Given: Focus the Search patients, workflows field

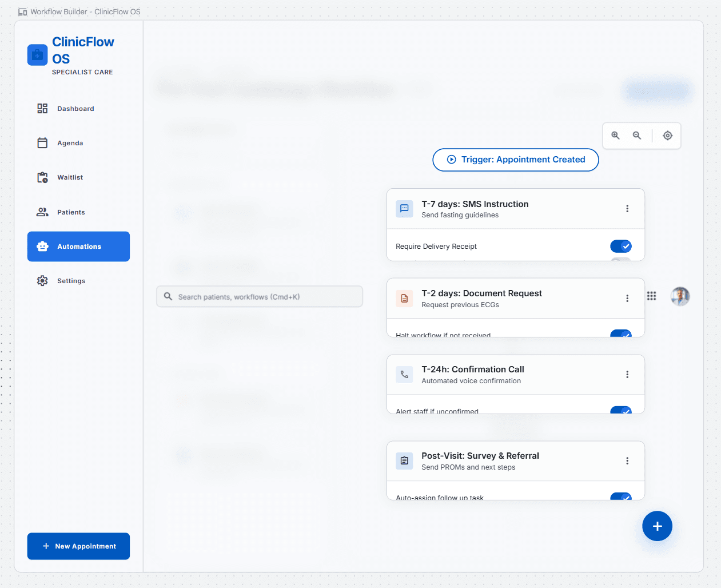Looking at the screenshot, I should click(x=260, y=296).
